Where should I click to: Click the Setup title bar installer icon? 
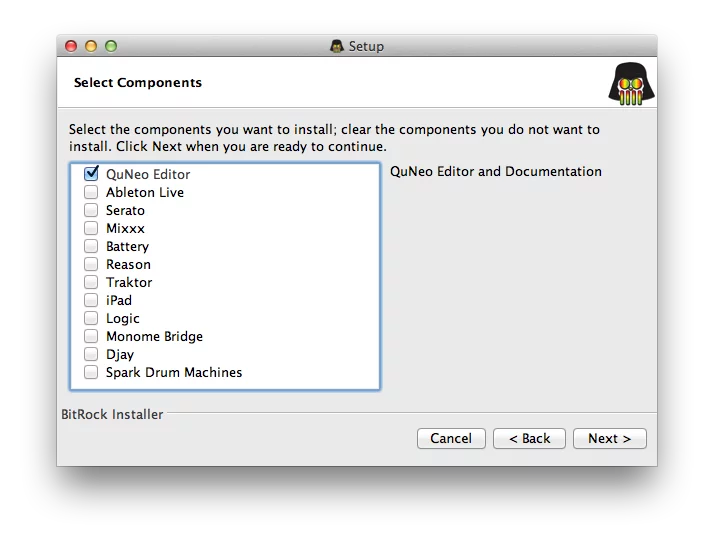click(x=337, y=46)
